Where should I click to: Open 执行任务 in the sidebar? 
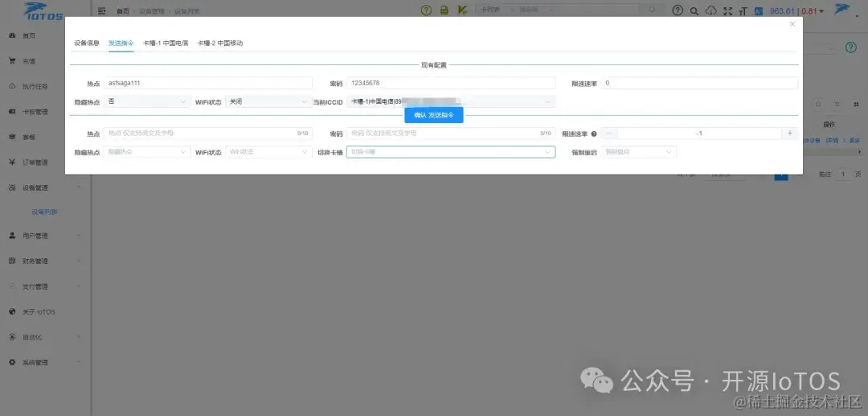tap(35, 86)
